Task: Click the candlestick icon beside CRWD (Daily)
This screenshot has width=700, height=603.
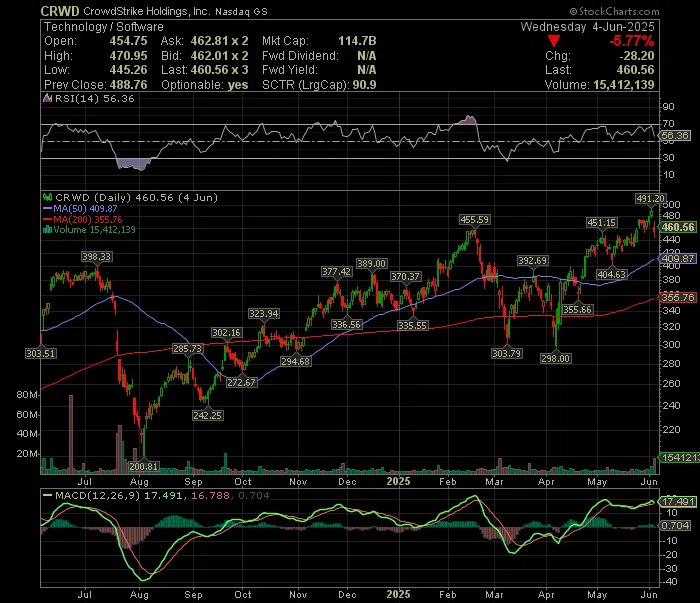Action: [x=47, y=197]
